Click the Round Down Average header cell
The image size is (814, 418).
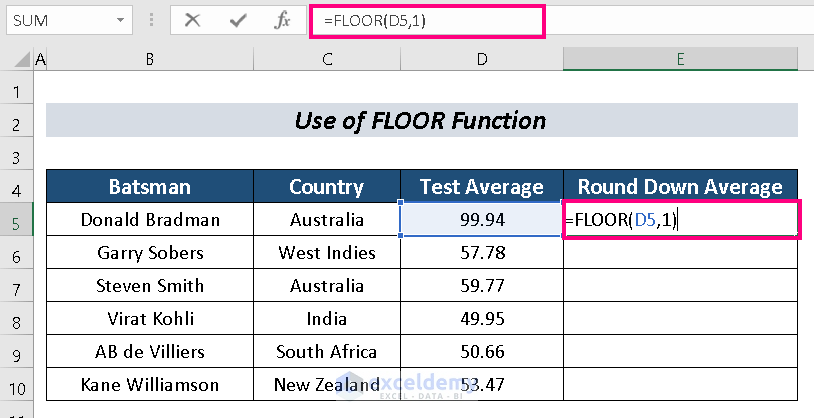coord(680,187)
